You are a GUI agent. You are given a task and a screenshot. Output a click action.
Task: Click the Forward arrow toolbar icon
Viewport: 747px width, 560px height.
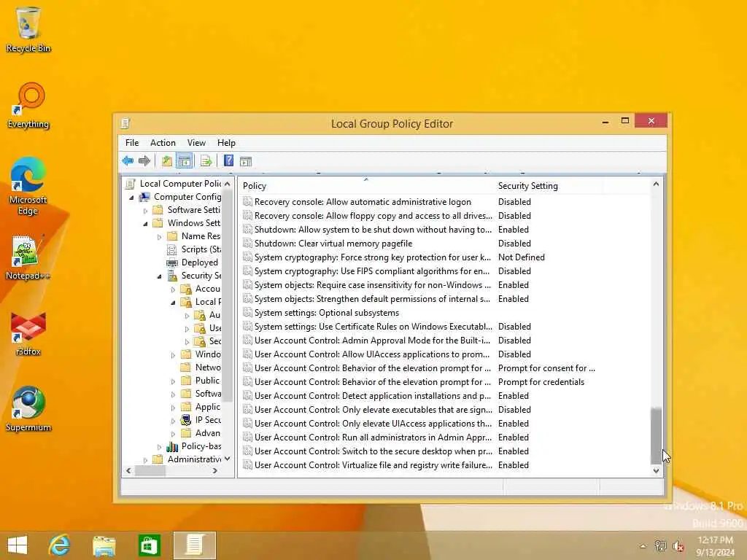[144, 161]
